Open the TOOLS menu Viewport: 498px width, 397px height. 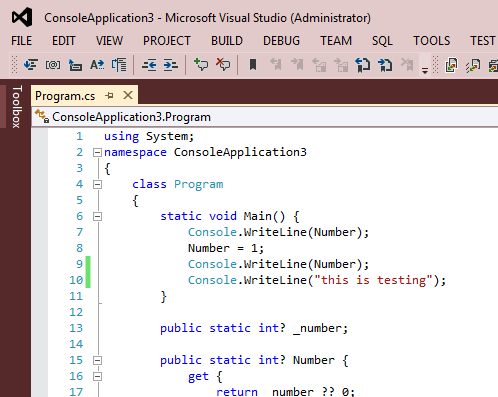(x=432, y=41)
